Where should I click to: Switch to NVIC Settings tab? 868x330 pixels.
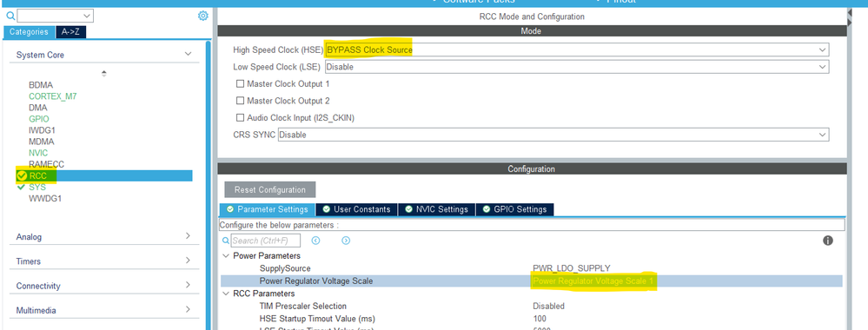(437, 209)
